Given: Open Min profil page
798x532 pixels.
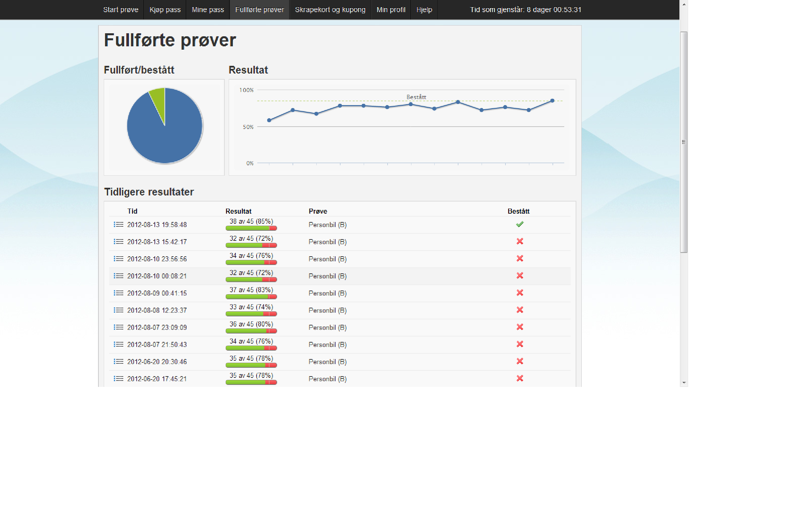Looking at the screenshot, I should [x=391, y=9].
